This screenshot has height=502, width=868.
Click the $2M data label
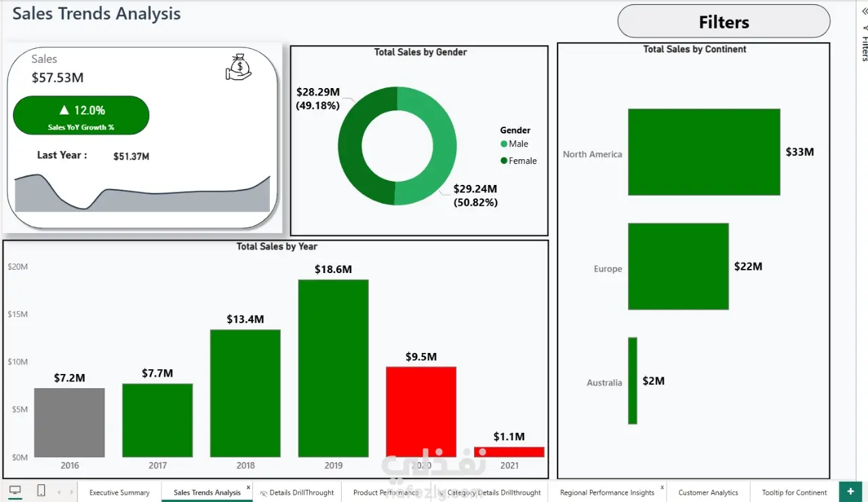coord(654,381)
